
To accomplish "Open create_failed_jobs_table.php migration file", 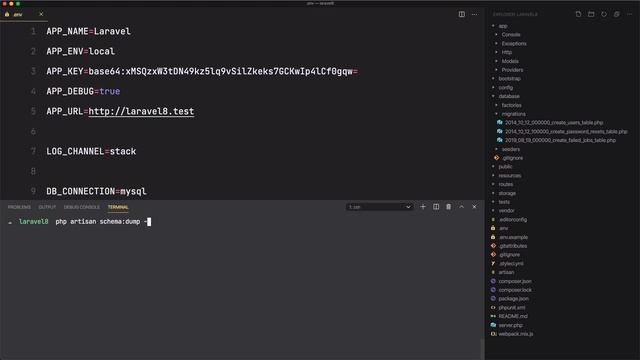I will 560,140.
